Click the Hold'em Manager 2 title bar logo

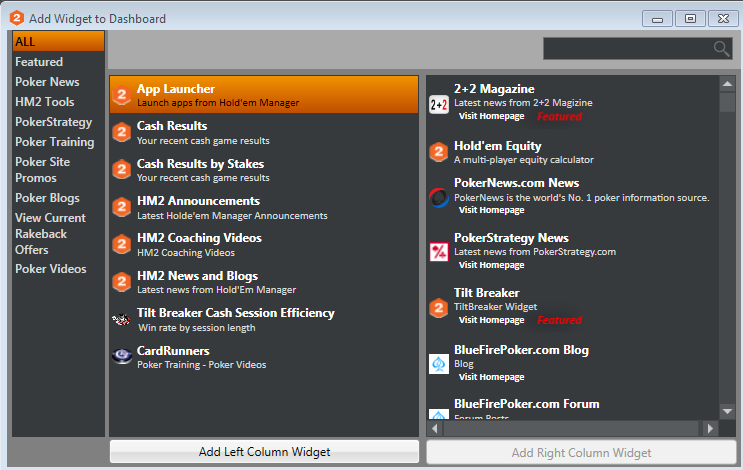17,18
